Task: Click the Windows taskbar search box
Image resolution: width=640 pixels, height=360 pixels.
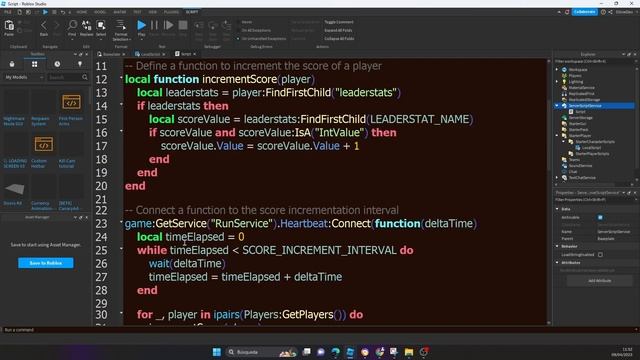Action: click(x=261, y=352)
